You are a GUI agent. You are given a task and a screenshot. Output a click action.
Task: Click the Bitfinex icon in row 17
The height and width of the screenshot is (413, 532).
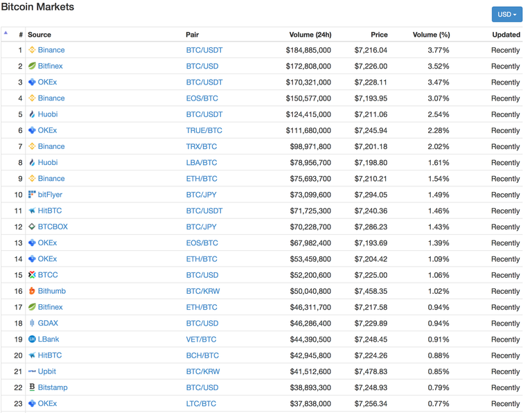tap(32, 307)
